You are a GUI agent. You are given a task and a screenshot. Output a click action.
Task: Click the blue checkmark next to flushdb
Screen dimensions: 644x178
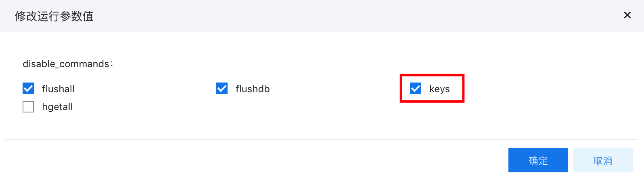pyautogui.click(x=222, y=88)
